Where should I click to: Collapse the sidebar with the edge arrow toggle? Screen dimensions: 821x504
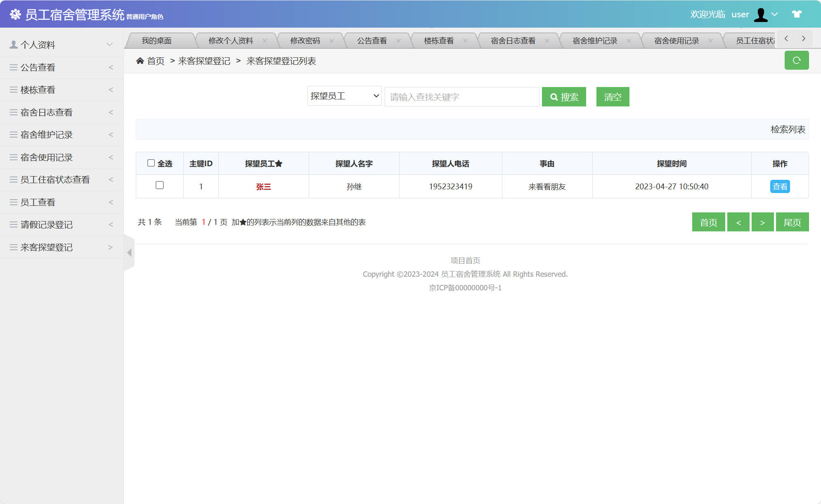[x=129, y=253]
